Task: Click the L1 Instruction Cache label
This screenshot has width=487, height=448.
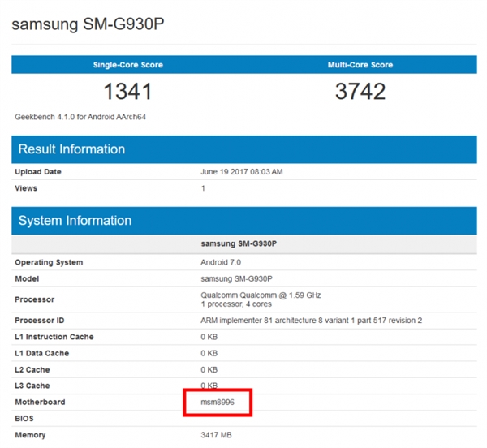Action: point(54,337)
